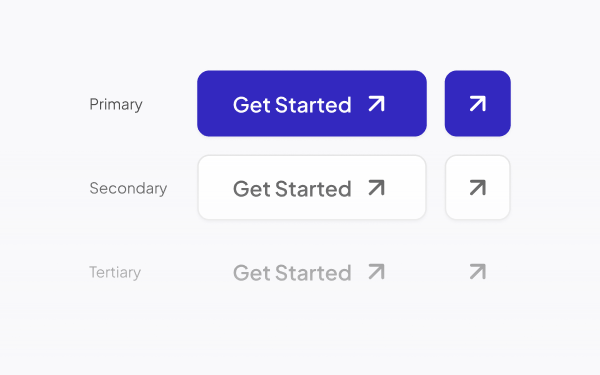Image resolution: width=600 pixels, height=375 pixels.
Task: Click the blue icon-only arrow button
Action: click(x=478, y=103)
